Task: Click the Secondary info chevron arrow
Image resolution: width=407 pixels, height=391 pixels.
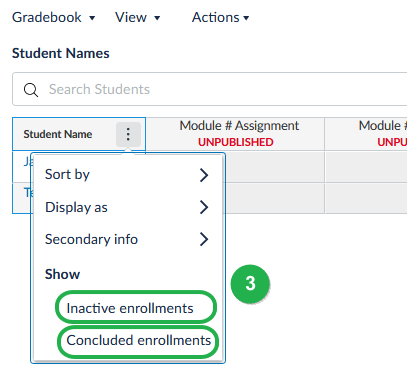Action: point(204,239)
